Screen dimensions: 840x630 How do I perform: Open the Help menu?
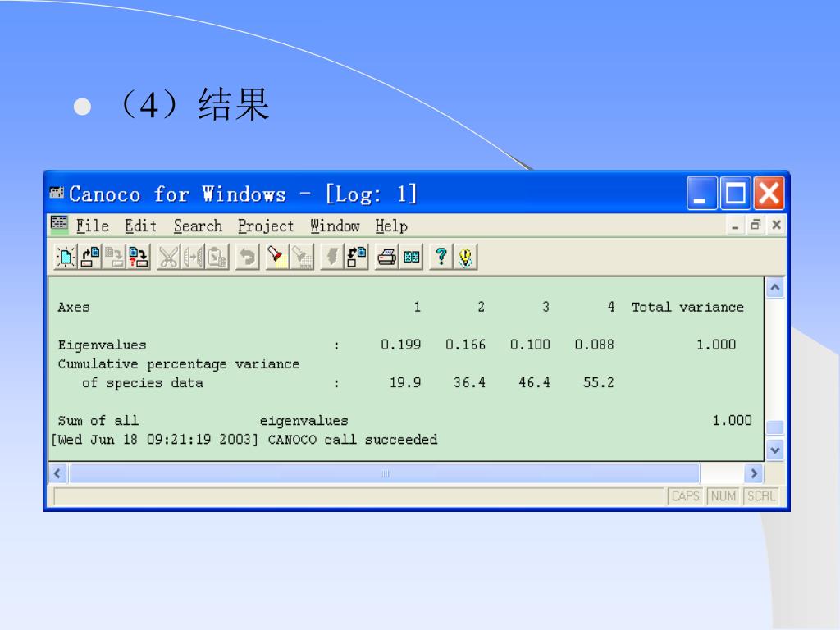pyautogui.click(x=391, y=226)
